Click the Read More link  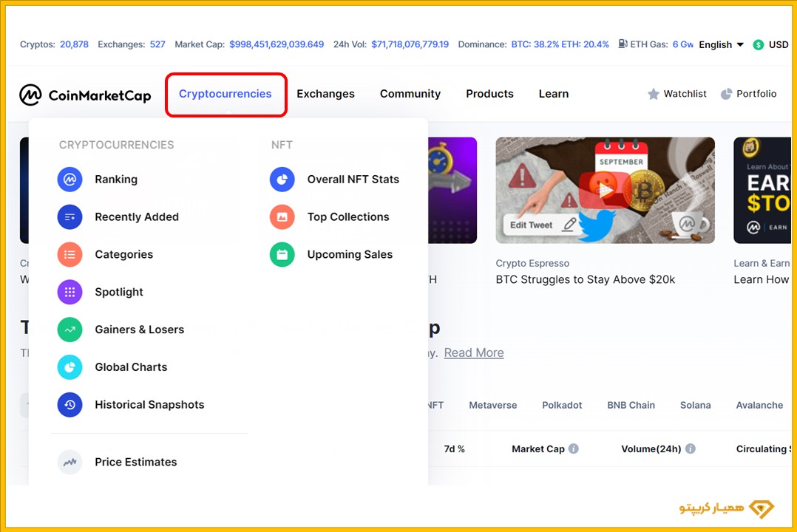pyautogui.click(x=474, y=352)
